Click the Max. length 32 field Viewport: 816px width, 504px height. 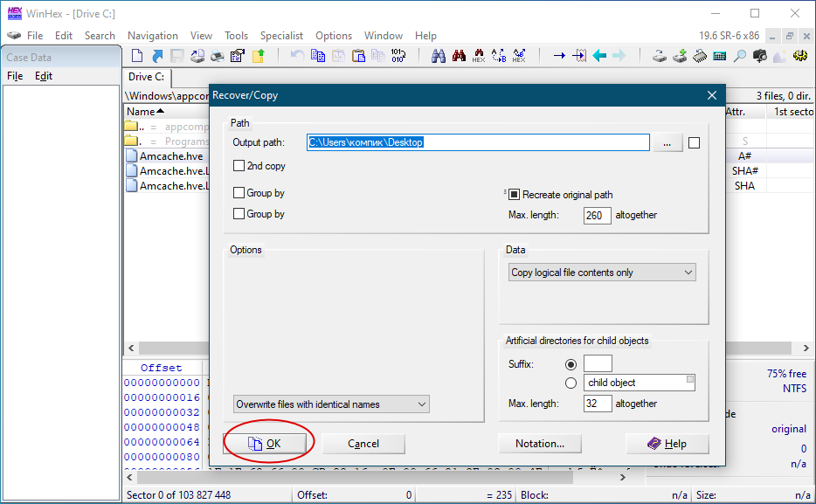tap(598, 403)
